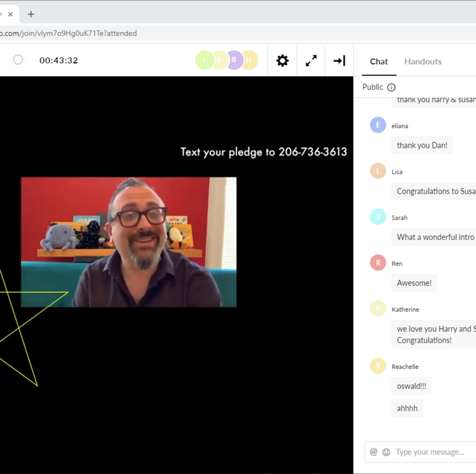Close the current browser tab
The height and width of the screenshot is (474, 476).
click(10, 14)
